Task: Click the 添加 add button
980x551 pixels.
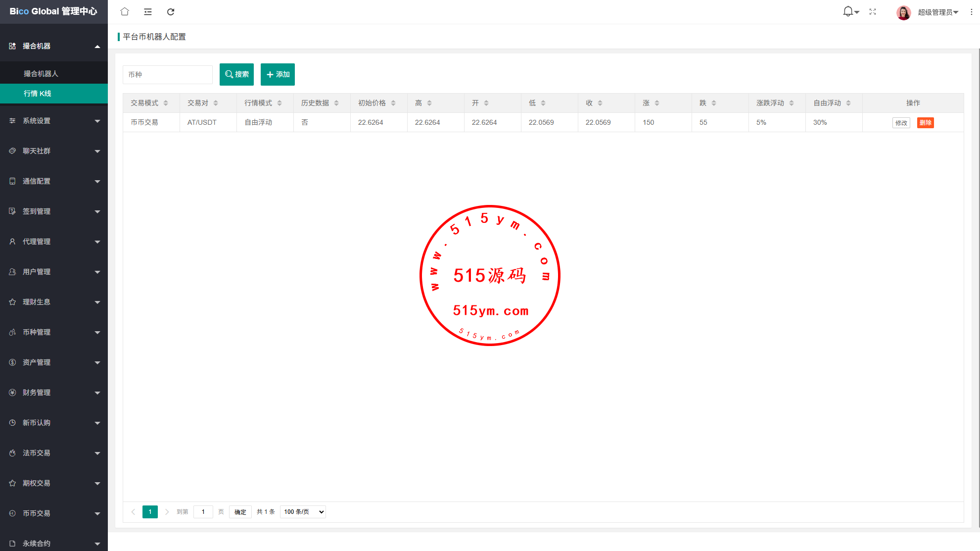Action: coord(278,74)
